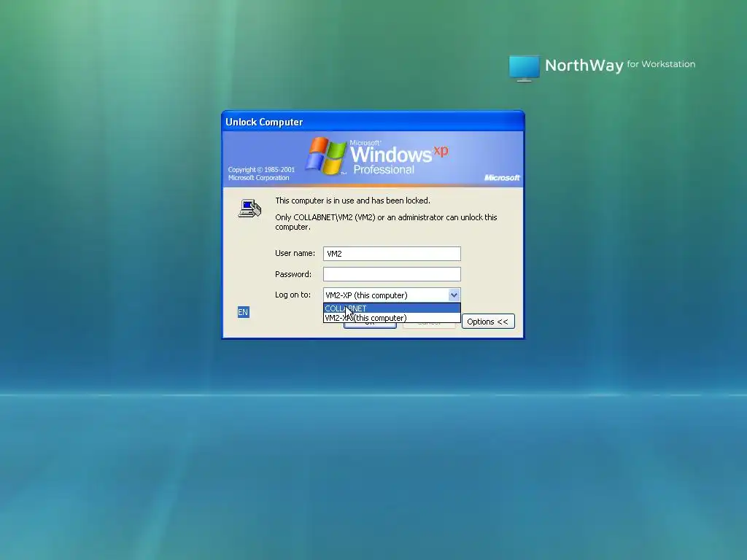
Task: Click the Log on to combo box field
Action: [392, 295]
